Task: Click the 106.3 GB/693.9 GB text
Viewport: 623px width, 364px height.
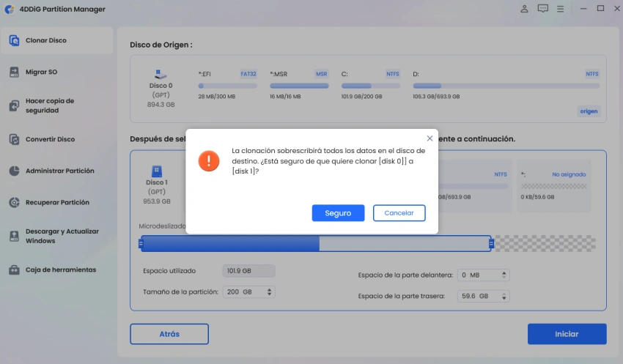Action: [x=436, y=97]
